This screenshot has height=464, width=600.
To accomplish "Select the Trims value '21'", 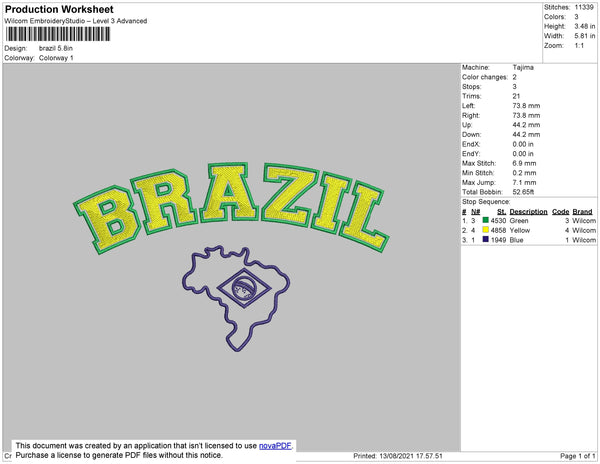I will pyautogui.click(x=516, y=96).
